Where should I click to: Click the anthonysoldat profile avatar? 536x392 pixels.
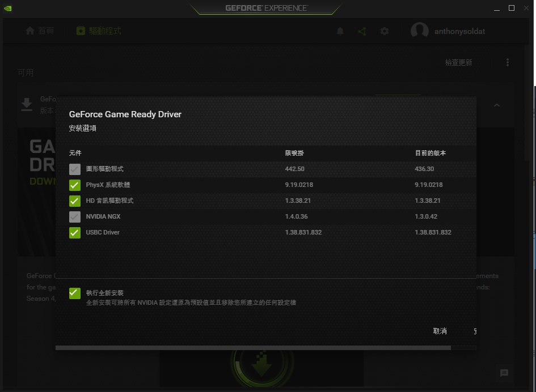coord(419,31)
